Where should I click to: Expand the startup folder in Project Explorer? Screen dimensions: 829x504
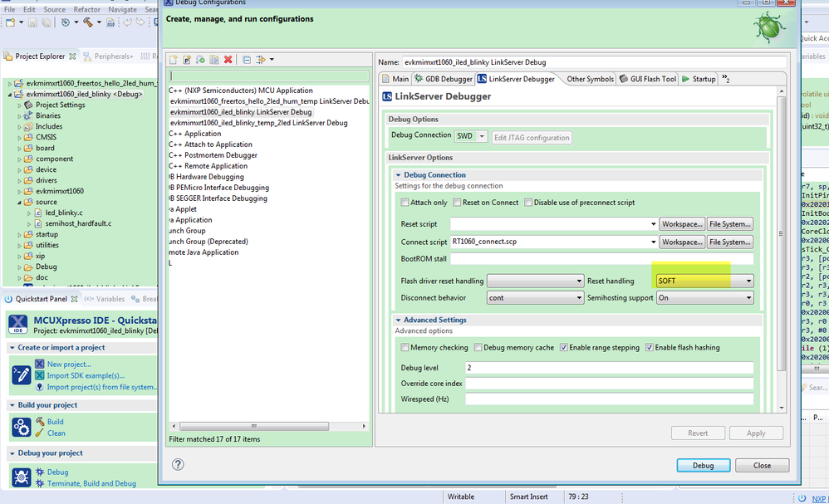click(x=20, y=235)
